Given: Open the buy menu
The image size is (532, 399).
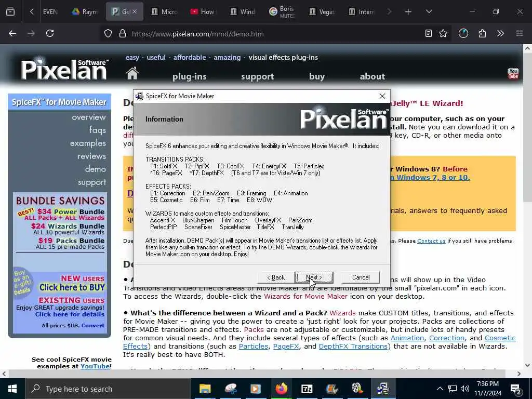Looking at the screenshot, I should [317, 77].
